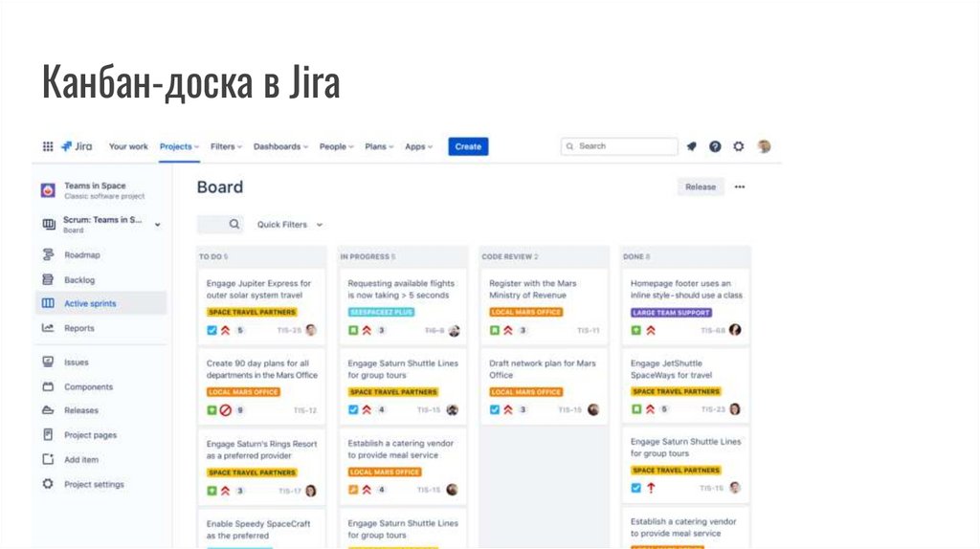Open the Dashboards dropdown menu

pyautogui.click(x=280, y=146)
